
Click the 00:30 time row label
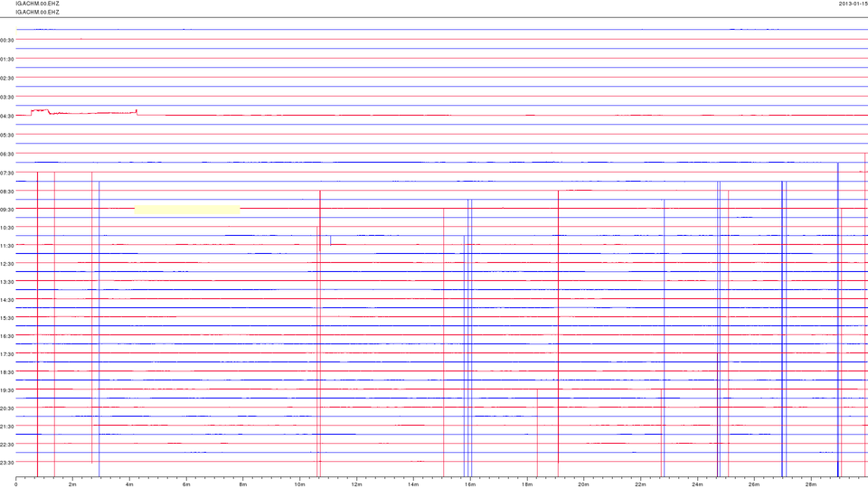tap(7, 40)
